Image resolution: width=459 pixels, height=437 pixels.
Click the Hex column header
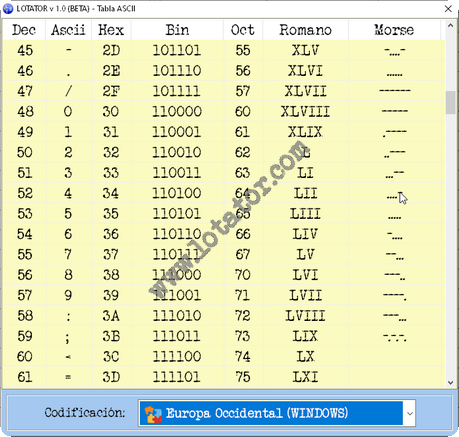(x=111, y=30)
